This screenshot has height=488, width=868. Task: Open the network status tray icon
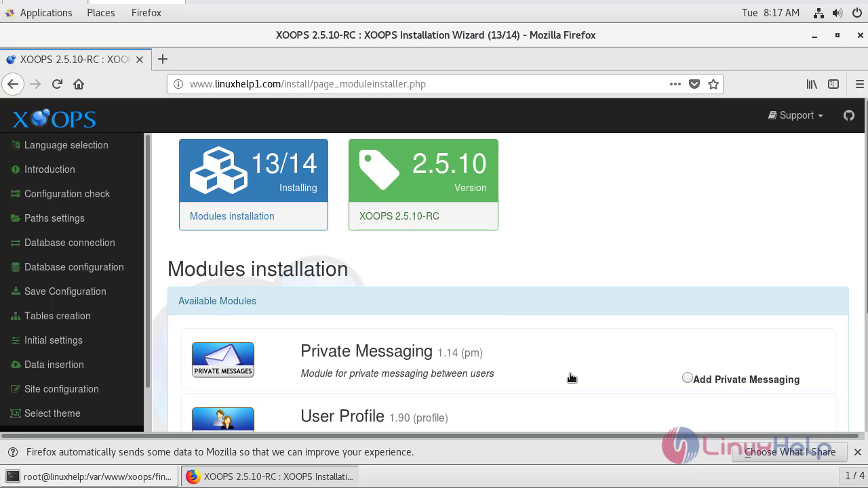[818, 13]
